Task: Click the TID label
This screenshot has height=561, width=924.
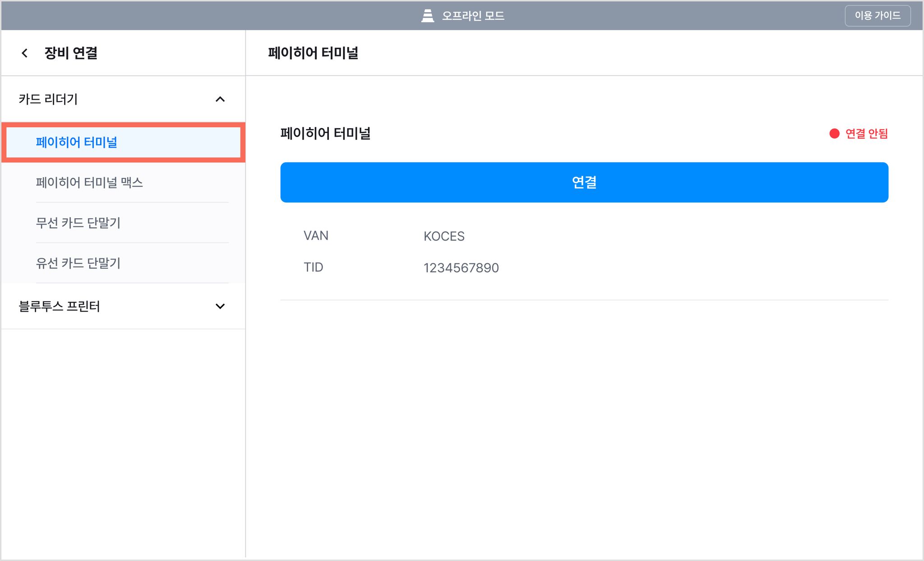Action: [313, 267]
